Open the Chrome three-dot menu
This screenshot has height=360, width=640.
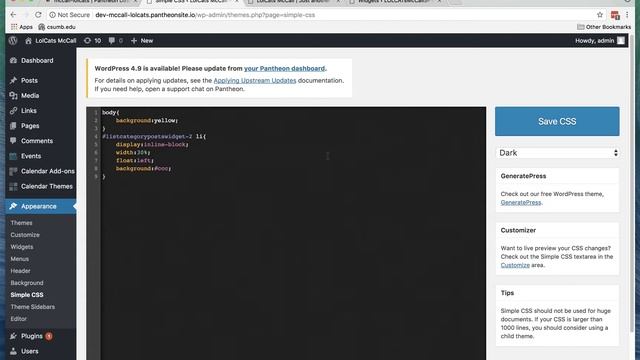(x=627, y=15)
